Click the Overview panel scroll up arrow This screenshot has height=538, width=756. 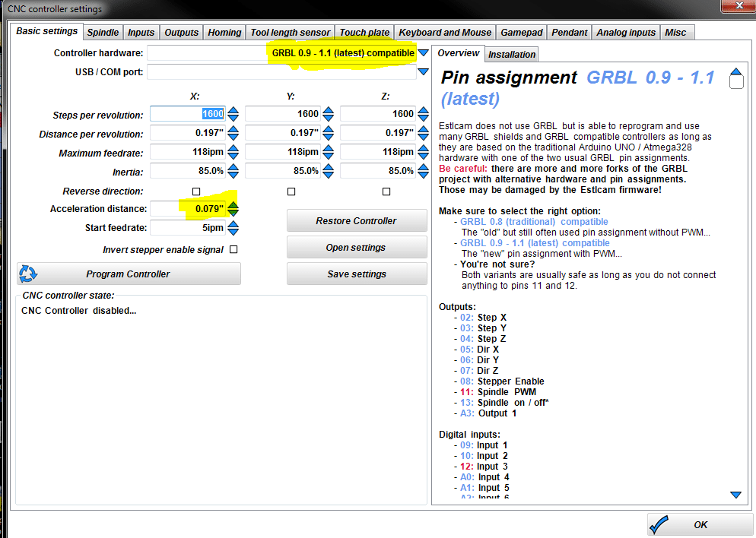pos(735,71)
